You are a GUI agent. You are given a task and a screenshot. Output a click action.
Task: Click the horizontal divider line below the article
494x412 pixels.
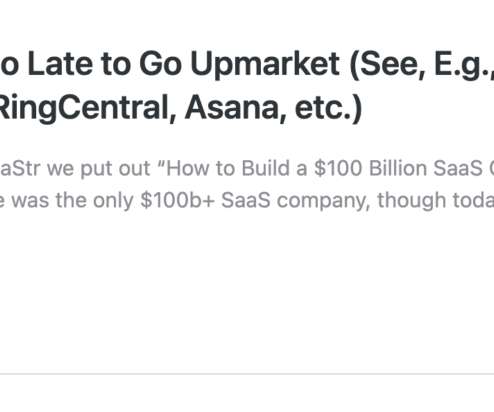[247, 374]
